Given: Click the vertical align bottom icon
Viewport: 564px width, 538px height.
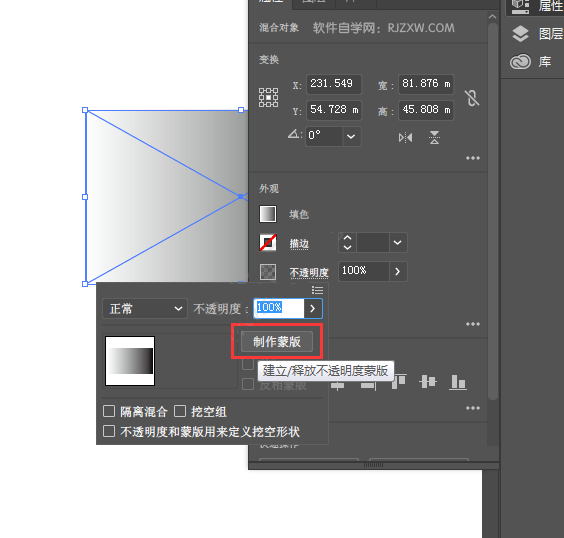Looking at the screenshot, I should coord(458,382).
